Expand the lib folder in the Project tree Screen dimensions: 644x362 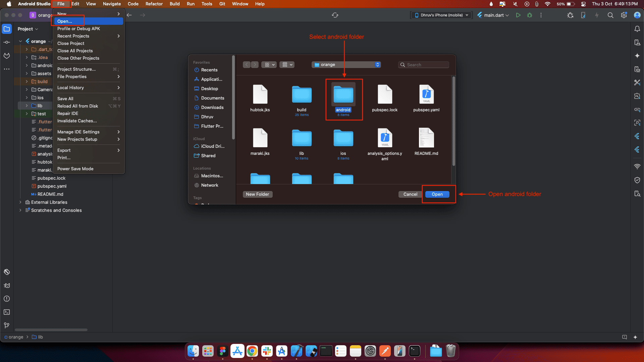tap(26, 106)
